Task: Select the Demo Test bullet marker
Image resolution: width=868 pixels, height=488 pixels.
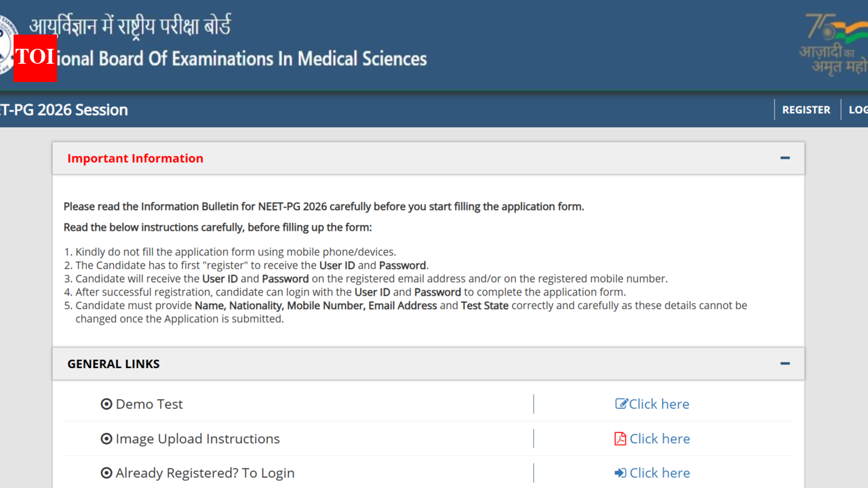Action: coord(106,404)
